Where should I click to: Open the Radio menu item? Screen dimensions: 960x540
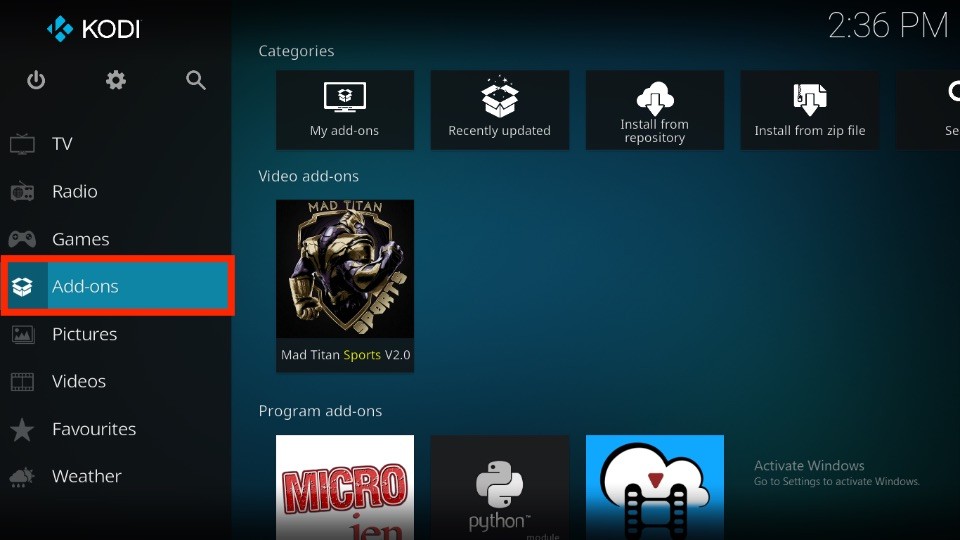75,192
